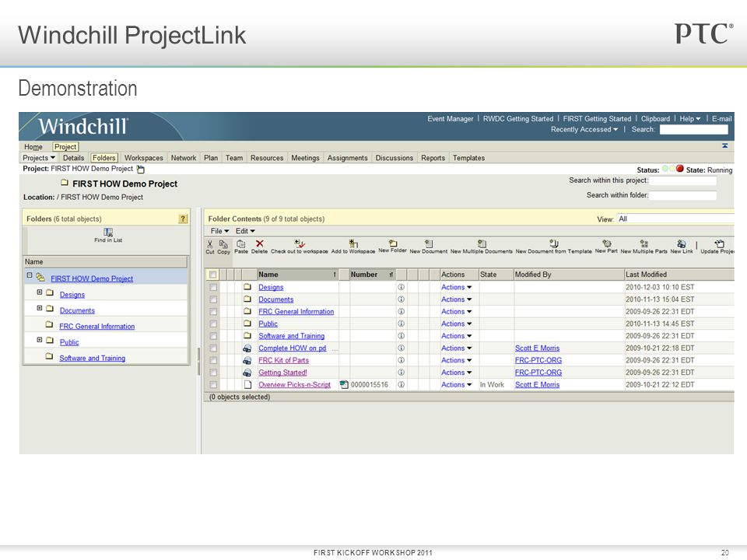This screenshot has height=560, width=747.
Task: Click the Update Project icon
Action: [719, 243]
